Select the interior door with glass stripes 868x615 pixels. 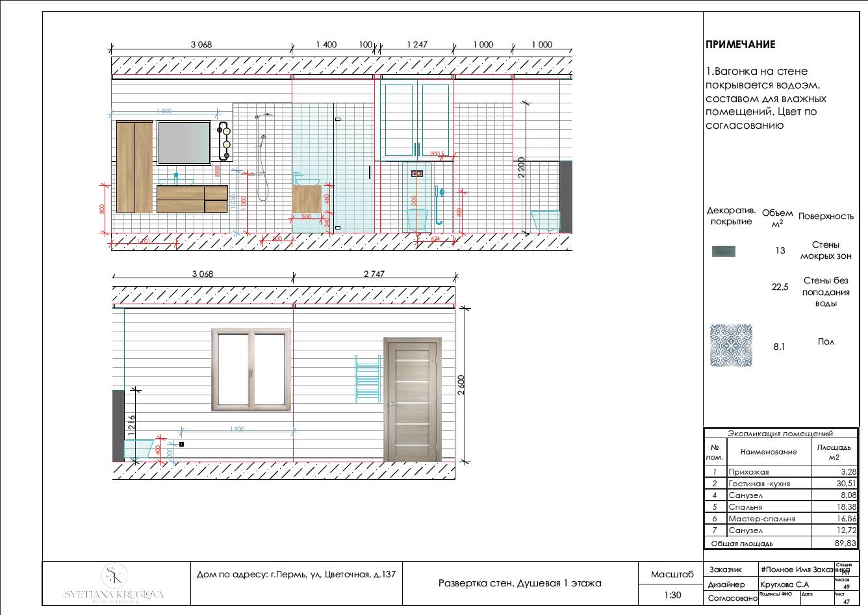click(x=412, y=400)
